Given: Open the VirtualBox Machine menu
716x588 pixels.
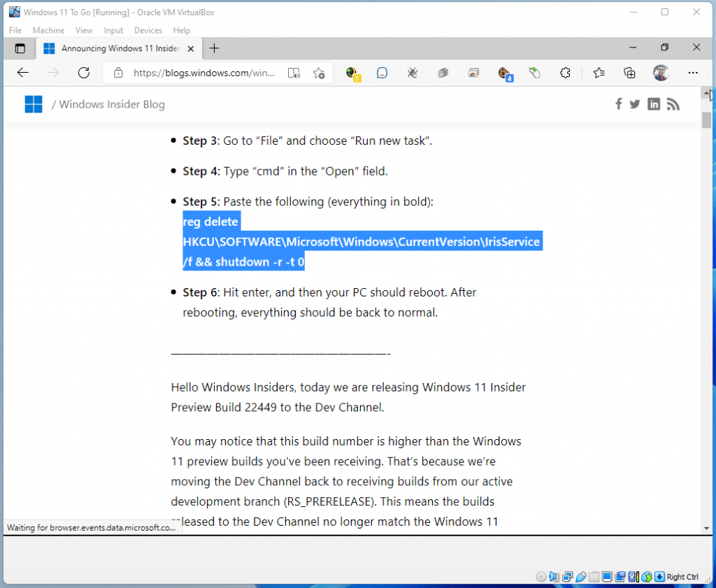Looking at the screenshot, I should (48, 30).
